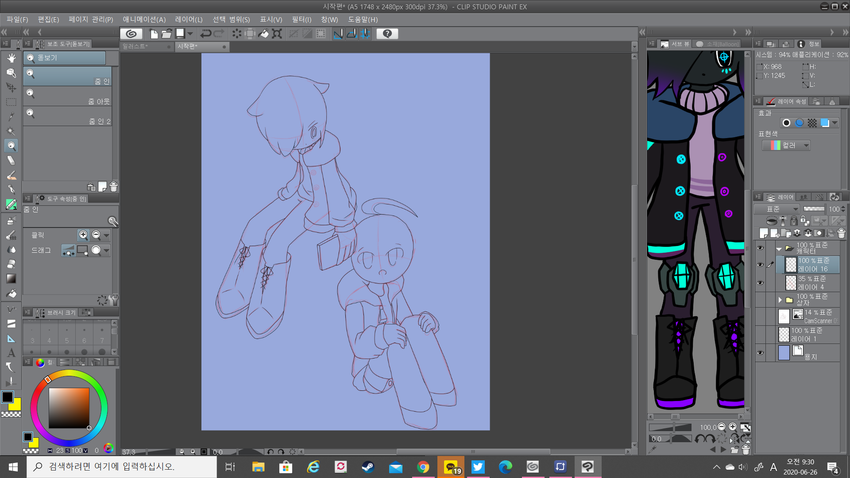The width and height of the screenshot is (850, 478).
Task: Show the 살자 folder layer
Action: point(760,300)
